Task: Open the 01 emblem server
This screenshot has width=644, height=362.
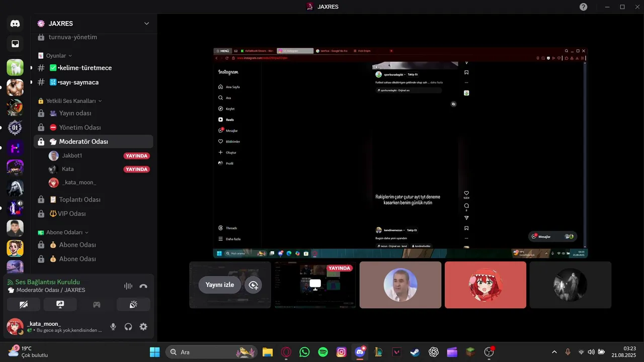Action: (15, 128)
